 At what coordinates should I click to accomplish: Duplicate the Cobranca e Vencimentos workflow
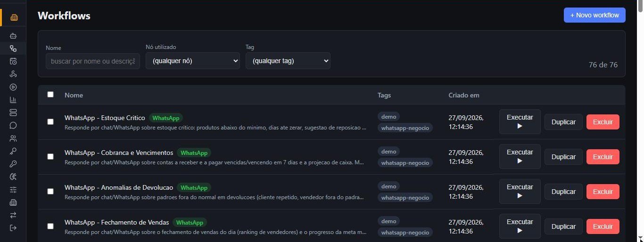(563, 157)
